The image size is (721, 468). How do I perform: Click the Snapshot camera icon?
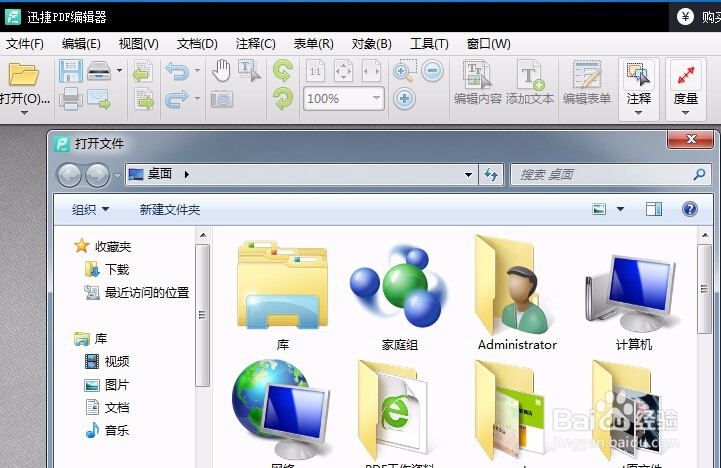click(x=222, y=98)
